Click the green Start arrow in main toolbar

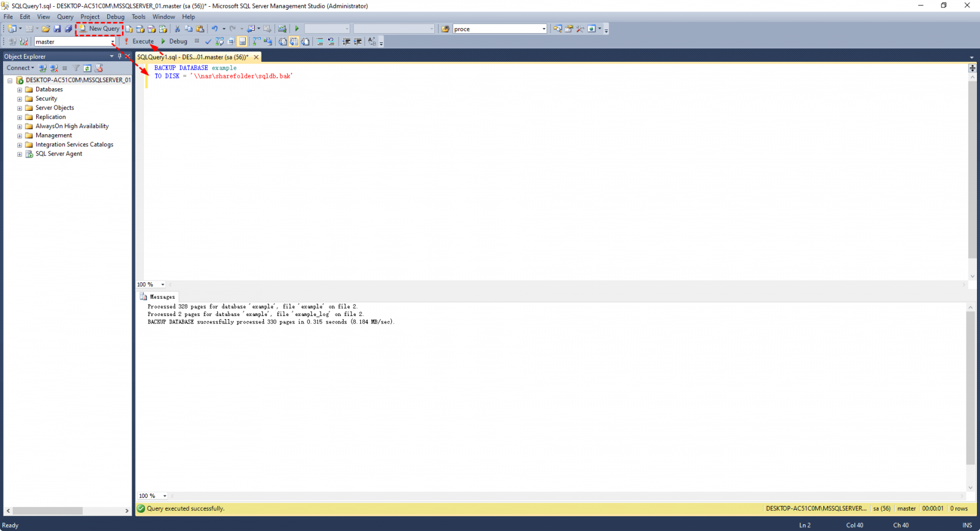click(297, 29)
